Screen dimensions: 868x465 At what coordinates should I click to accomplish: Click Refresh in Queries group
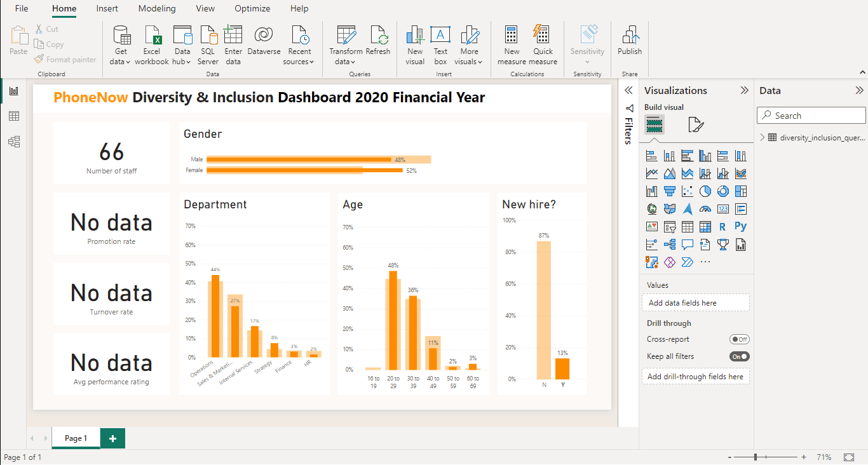[x=378, y=41]
